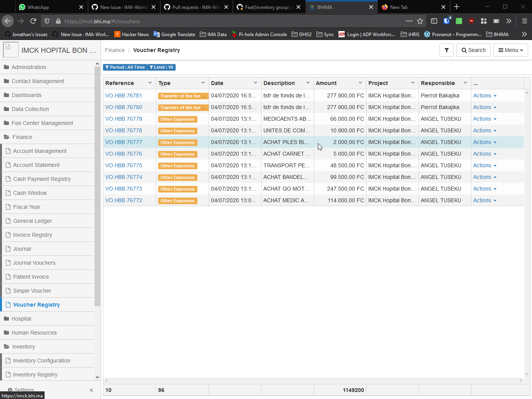Open the Firefox hamburger menu icon
Viewport: 532px width, 399px height.
coord(524,21)
